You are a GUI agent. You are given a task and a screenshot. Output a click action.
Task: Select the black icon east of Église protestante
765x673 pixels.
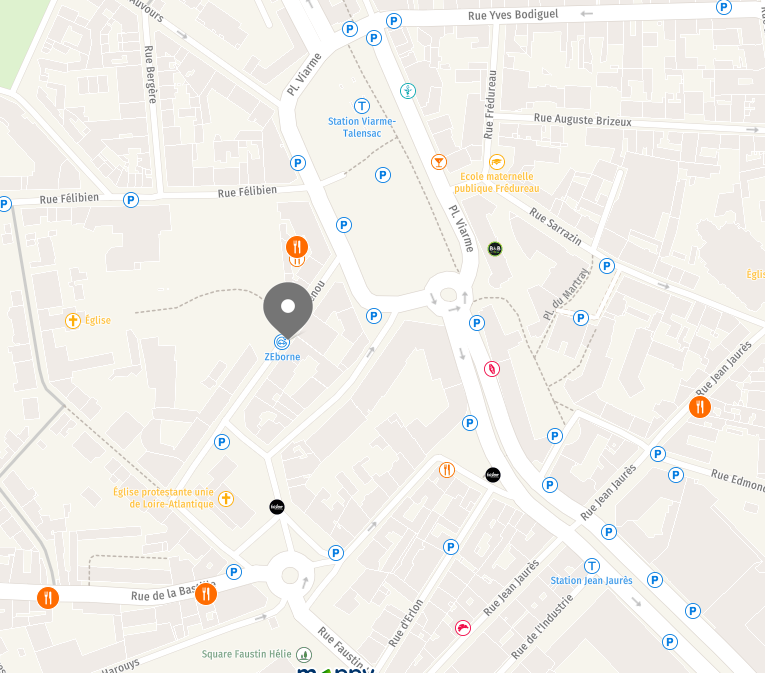277,507
